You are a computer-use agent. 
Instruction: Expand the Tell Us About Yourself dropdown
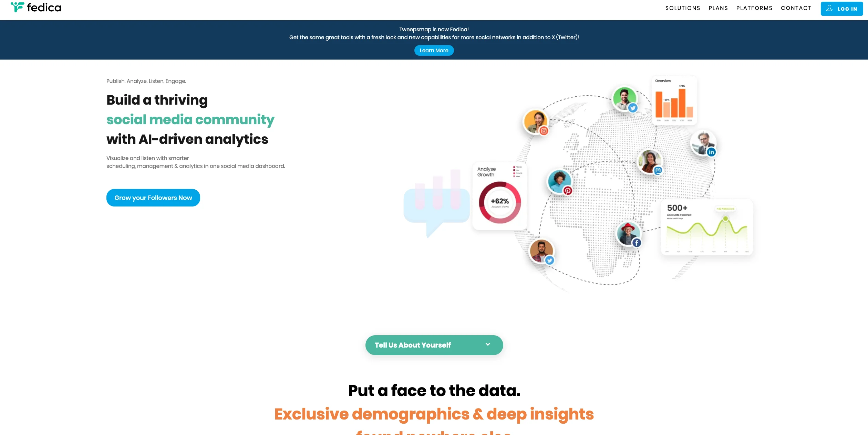(434, 345)
